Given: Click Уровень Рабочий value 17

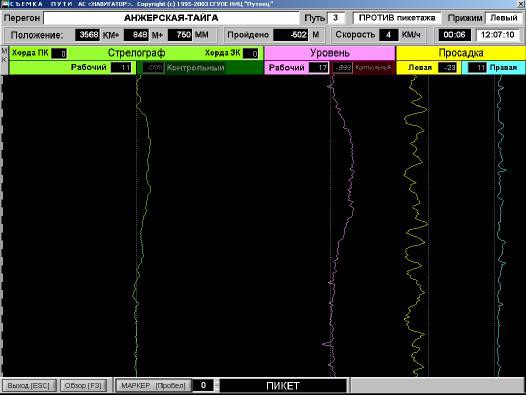Looking at the screenshot, I should tap(318, 67).
